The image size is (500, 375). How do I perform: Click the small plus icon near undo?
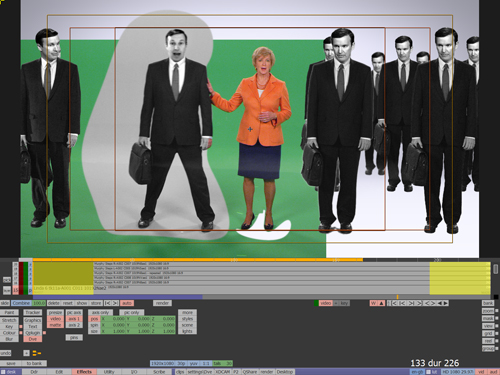point(27,353)
